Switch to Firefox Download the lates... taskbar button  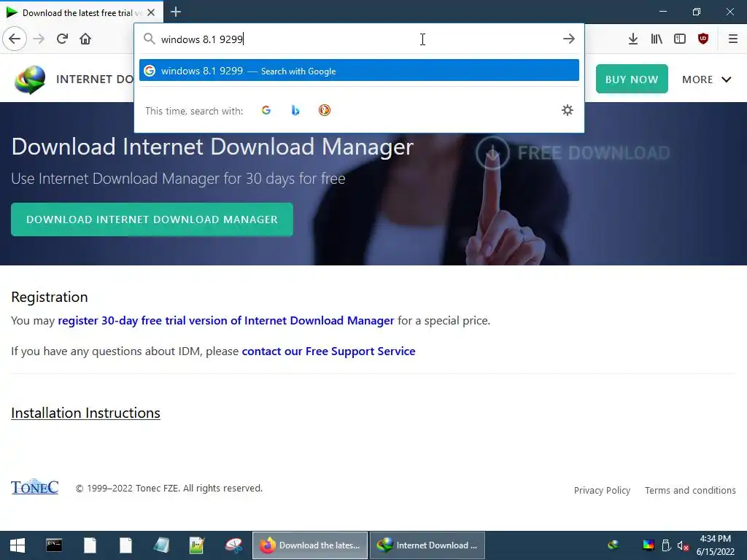click(x=309, y=545)
